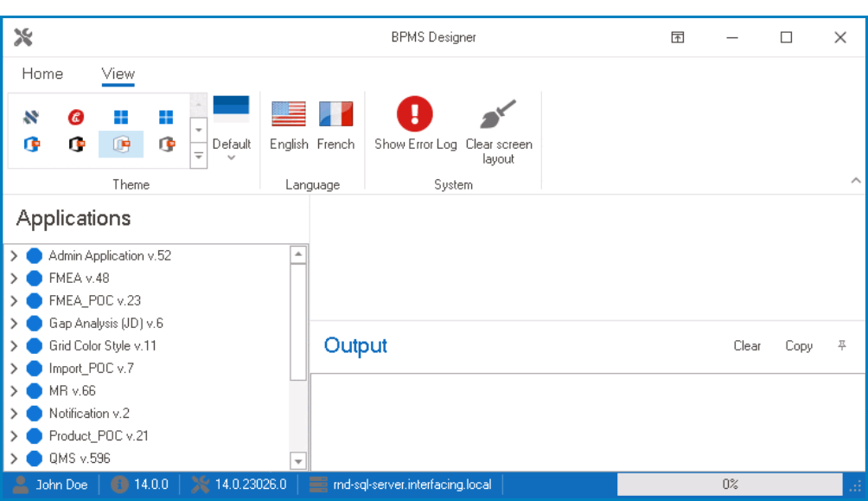This screenshot has height=501, width=868.
Task: Click the Clear screen layout label
Action: pos(499,151)
